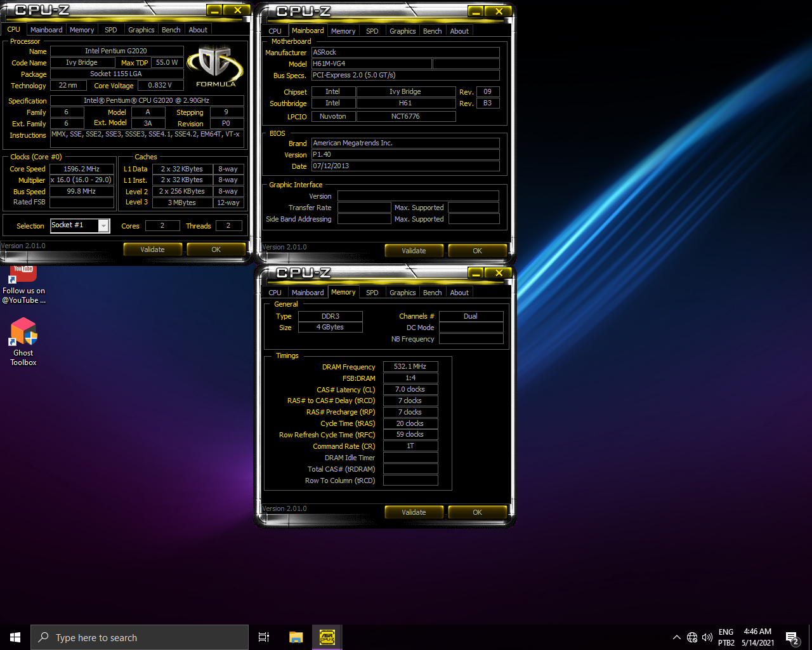Select the SPD tab in the Memory window
This screenshot has height=650, width=812.
tap(372, 293)
